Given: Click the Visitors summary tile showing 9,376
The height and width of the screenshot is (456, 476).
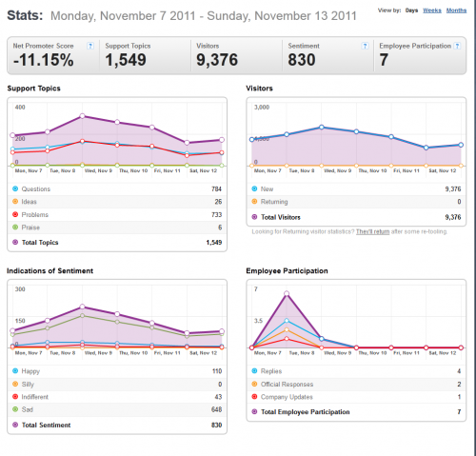Looking at the screenshot, I should [236, 55].
